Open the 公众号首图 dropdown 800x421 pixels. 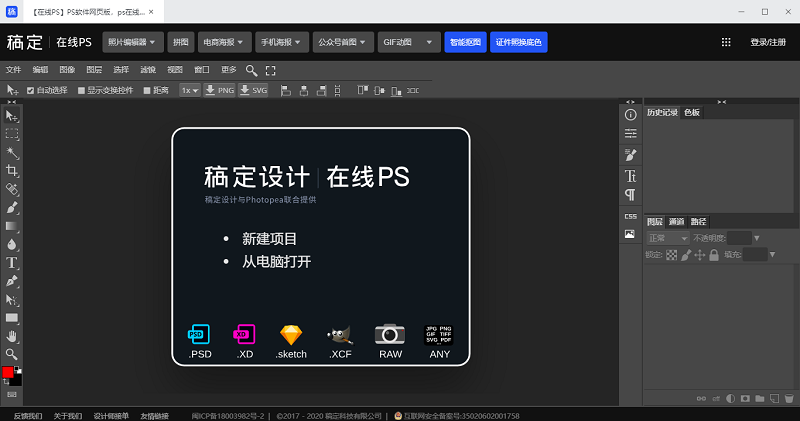point(343,42)
